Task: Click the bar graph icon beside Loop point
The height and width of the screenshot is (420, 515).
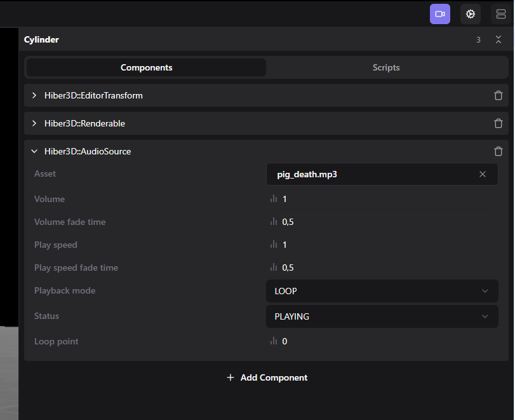Action: [274, 341]
